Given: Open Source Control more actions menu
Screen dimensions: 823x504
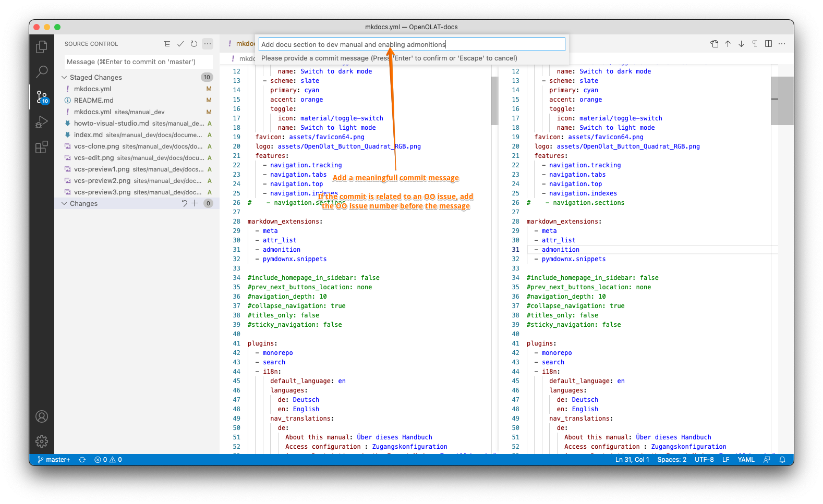Looking at the screenshot, I should 208,44.
